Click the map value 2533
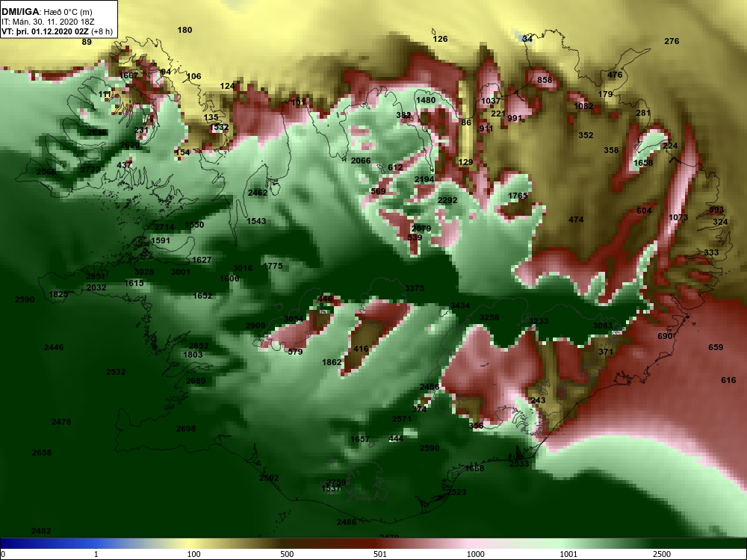 point(519,464)
